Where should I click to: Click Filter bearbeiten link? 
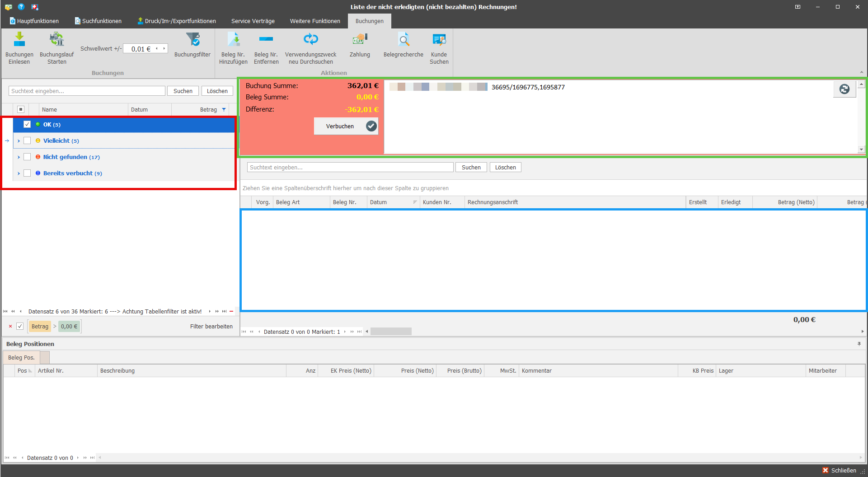tap(211, 326)
